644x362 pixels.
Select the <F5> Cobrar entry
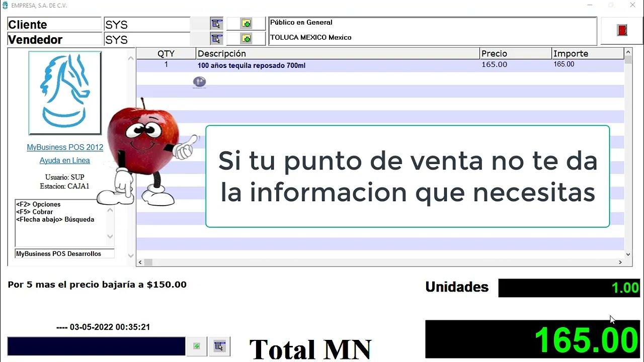34,212
